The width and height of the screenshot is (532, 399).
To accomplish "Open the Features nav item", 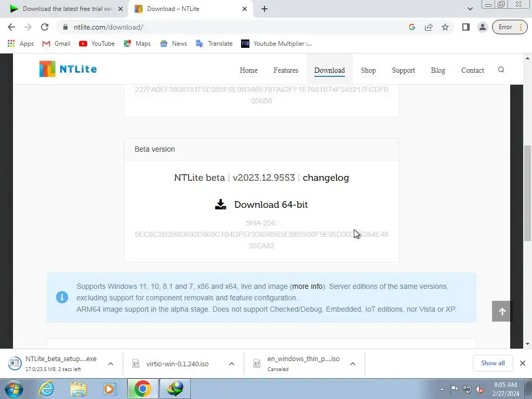I will coord(286,70).
